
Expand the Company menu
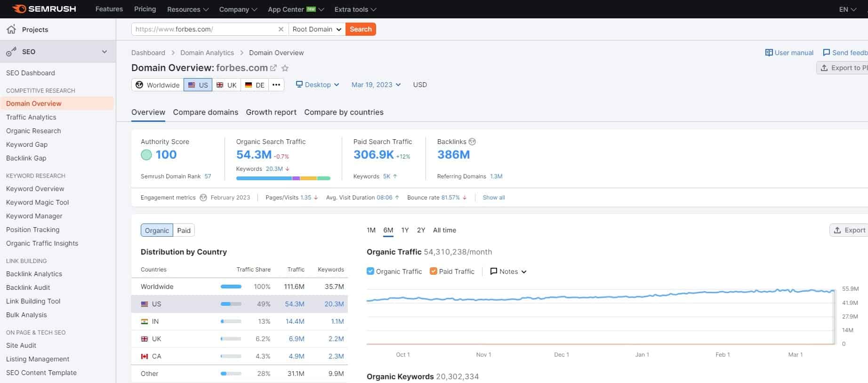[238, 9]
